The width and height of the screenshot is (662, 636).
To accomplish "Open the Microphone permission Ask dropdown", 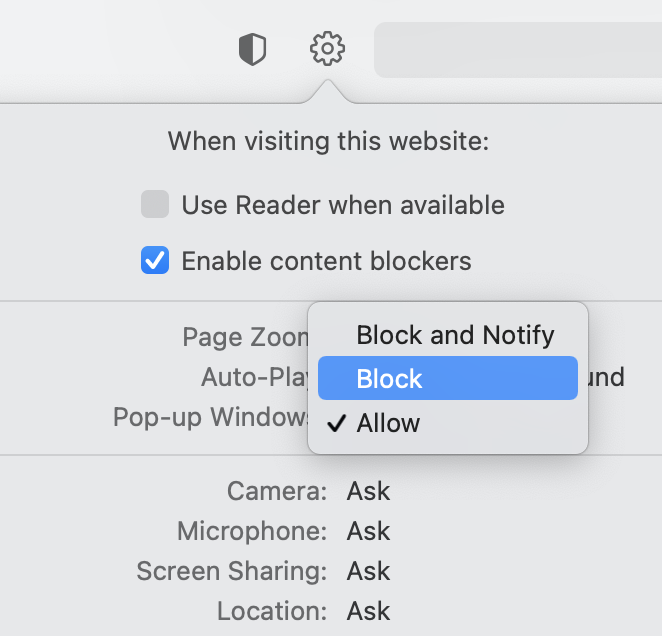I will click(368, 531).
